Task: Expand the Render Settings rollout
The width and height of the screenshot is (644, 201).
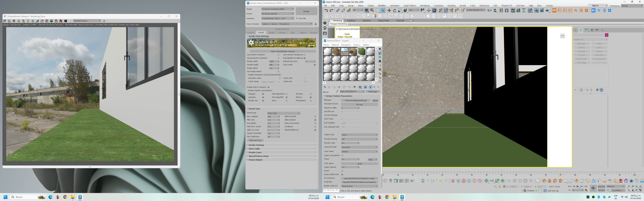Action: pos(256,145)
